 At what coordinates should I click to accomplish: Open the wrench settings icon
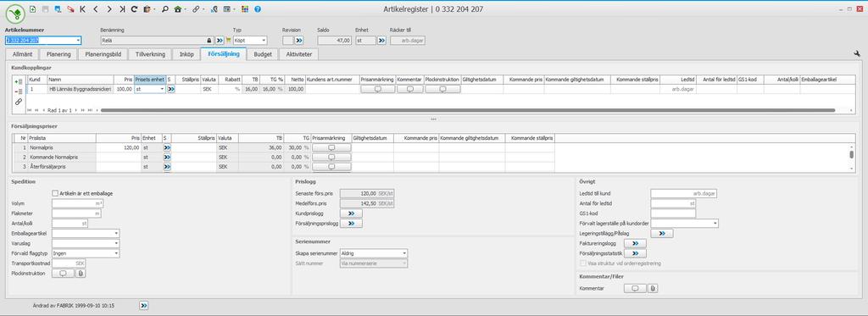[x=857, y=53]
